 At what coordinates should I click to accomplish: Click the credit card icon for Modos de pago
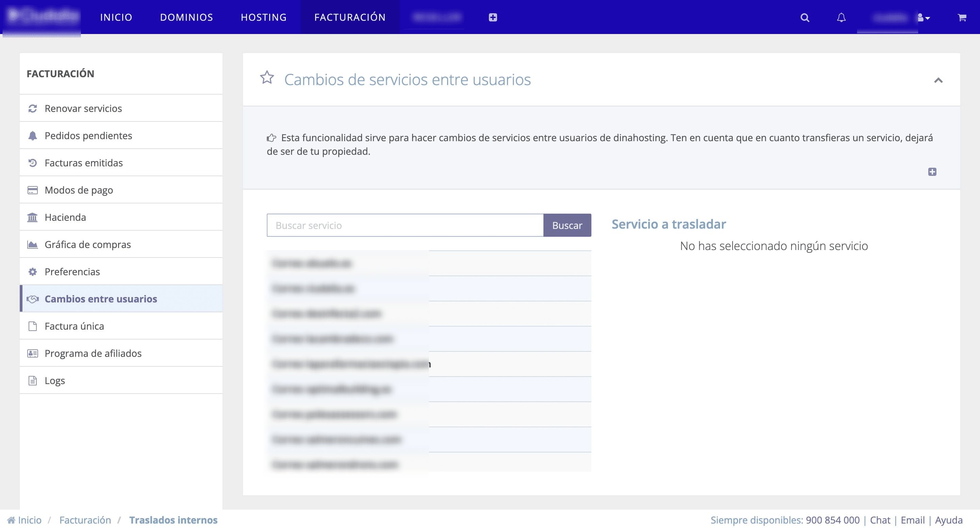[32, 190]
